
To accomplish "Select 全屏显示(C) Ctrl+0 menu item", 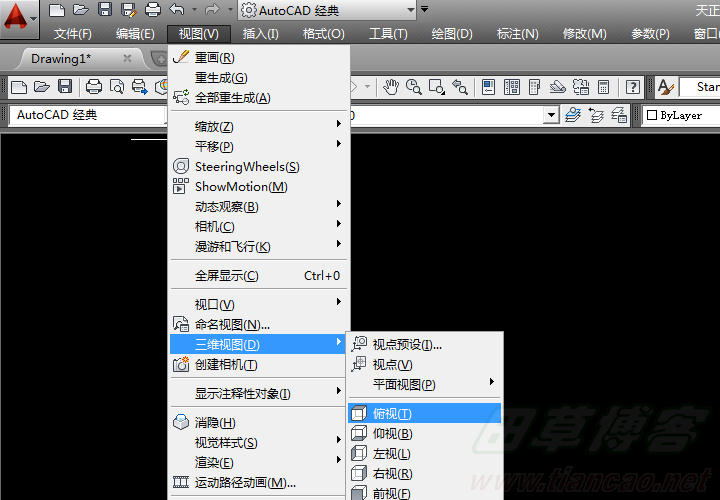I will (259, 275).
